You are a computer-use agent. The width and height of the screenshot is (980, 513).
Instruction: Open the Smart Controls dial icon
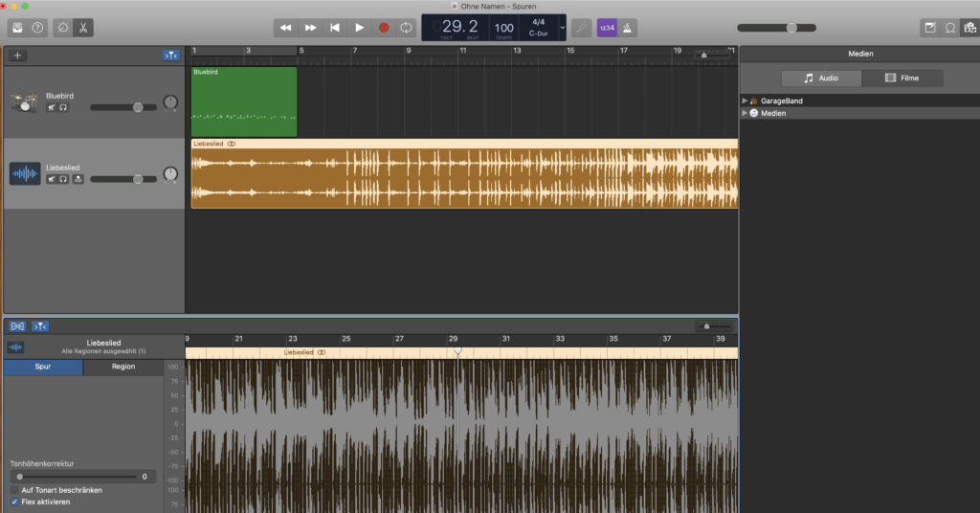coord(63,28)
